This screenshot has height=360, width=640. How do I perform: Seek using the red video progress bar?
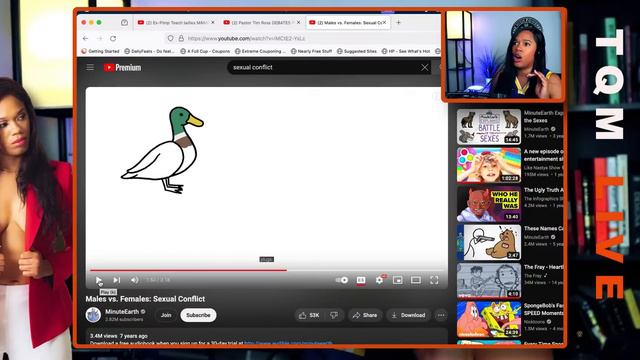pos(267,270)
